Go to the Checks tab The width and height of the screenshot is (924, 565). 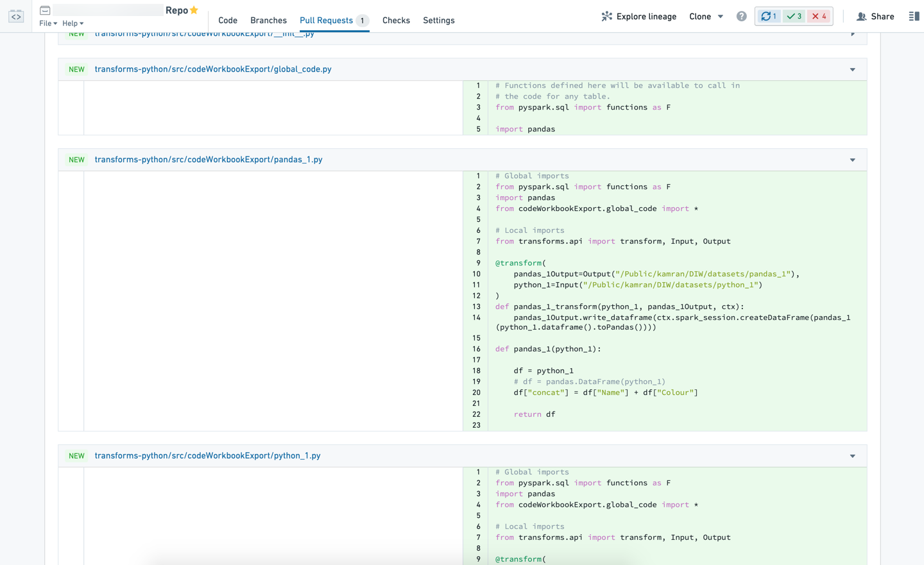tap(396, 21)
